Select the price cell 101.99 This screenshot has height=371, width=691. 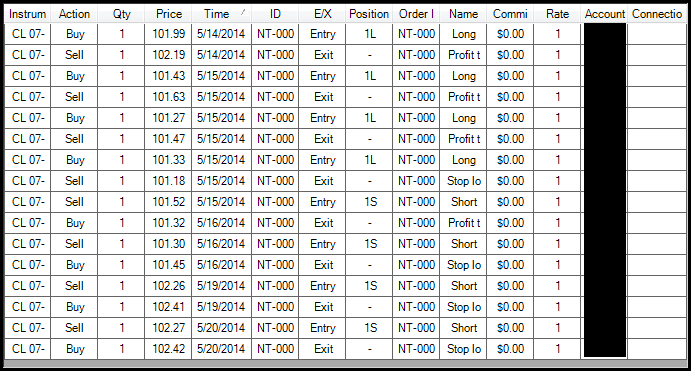pyautogui.click(x=168, y=34)
